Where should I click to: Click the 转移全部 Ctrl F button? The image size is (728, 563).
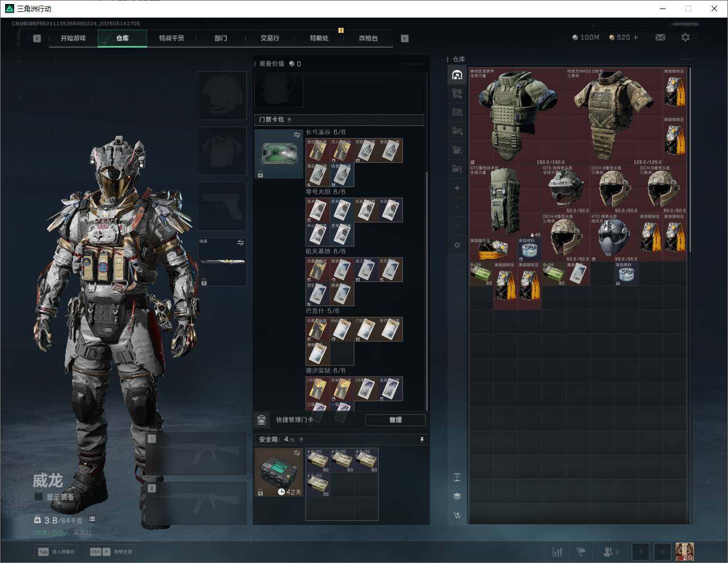click(x=111, y=552)
